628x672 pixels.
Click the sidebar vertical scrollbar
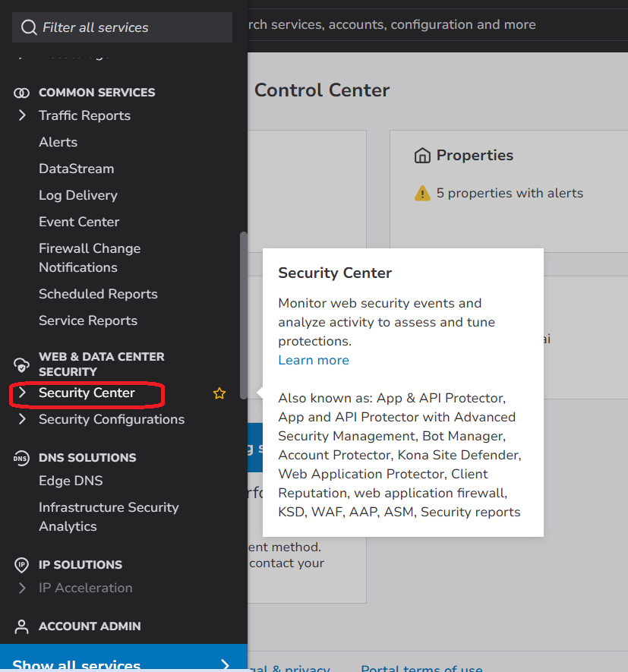[x=243, y=315]
